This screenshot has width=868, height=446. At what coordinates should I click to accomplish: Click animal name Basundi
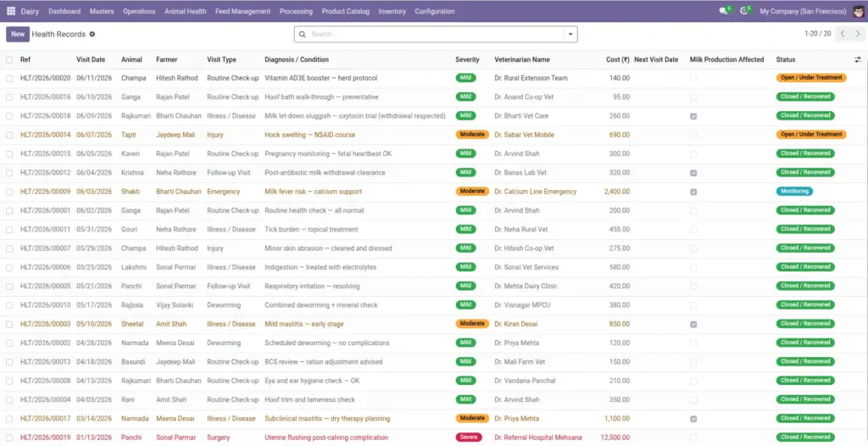(133, 362)
